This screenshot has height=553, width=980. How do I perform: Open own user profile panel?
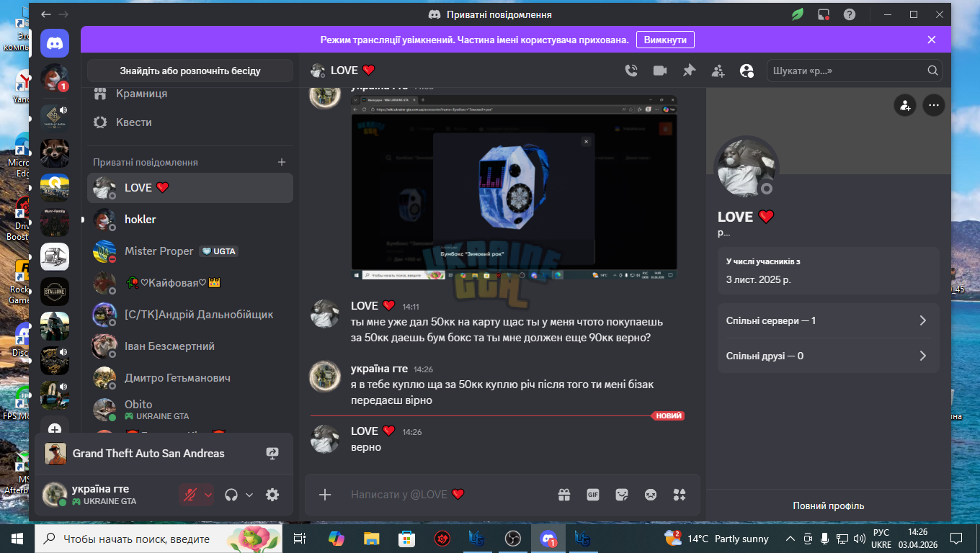click(x=104, y=494)
